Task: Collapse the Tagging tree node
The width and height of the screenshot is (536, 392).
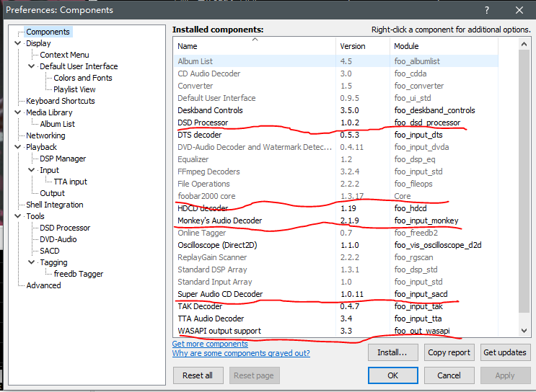Action: [32, 262]
